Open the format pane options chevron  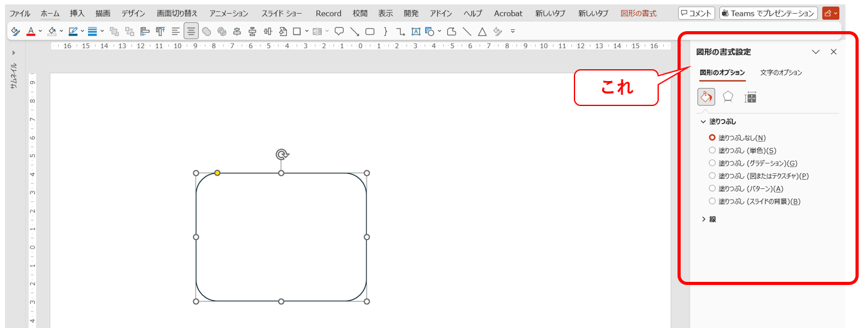(x=816, y=52)
